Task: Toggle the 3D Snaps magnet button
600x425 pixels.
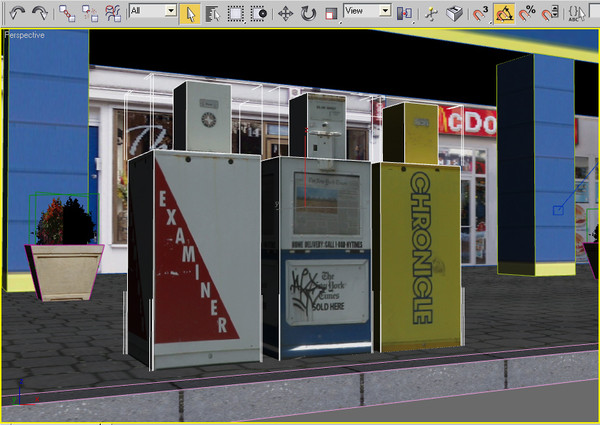Action: pos(481,14)
